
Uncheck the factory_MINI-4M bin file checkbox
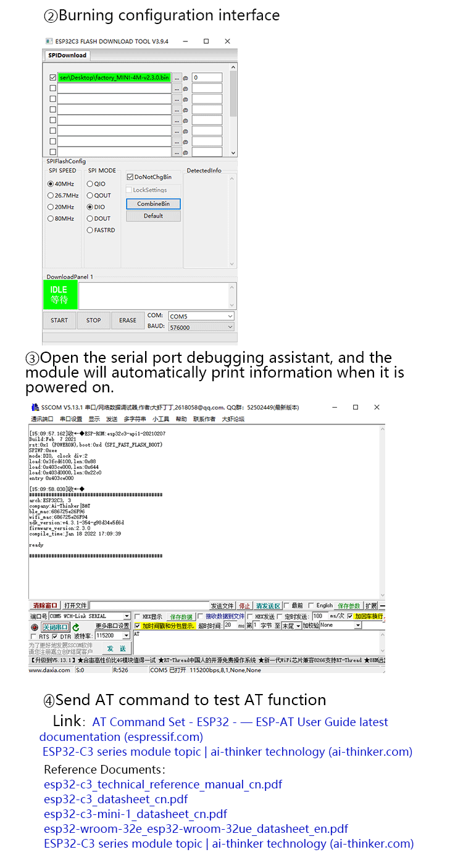(52, 78)
